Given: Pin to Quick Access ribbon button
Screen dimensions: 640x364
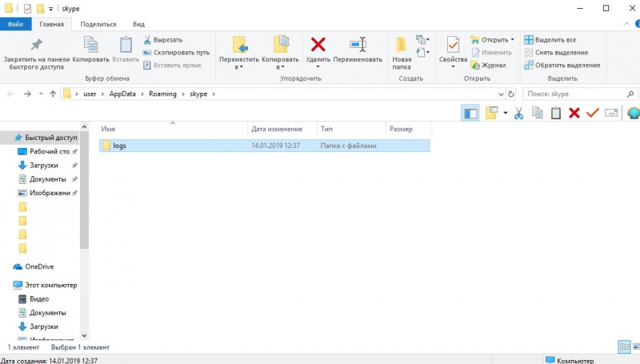Looking at the screenshot, I should pyautogui.click(x=37, y=53).
